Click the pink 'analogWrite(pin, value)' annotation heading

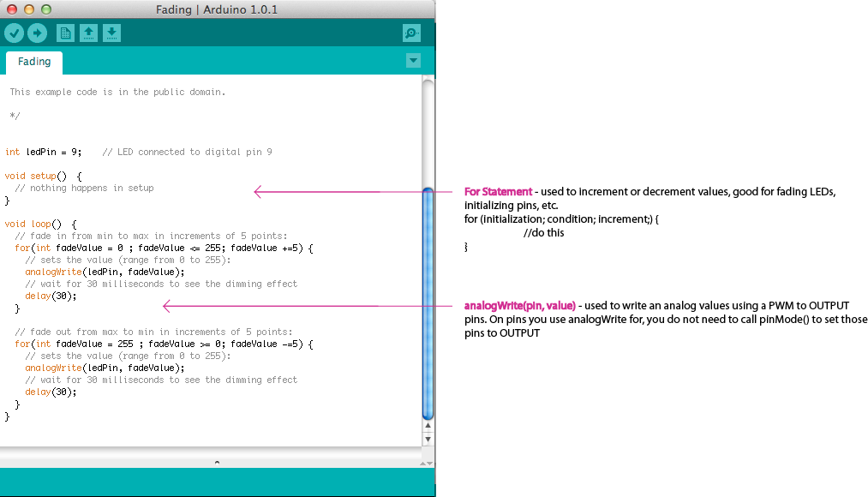point(520,306)
